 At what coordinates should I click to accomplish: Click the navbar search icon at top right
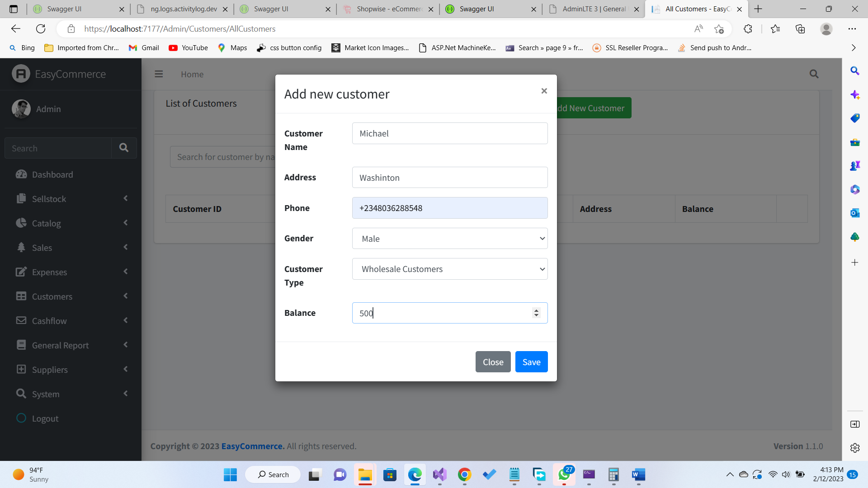tap(814, 74)
